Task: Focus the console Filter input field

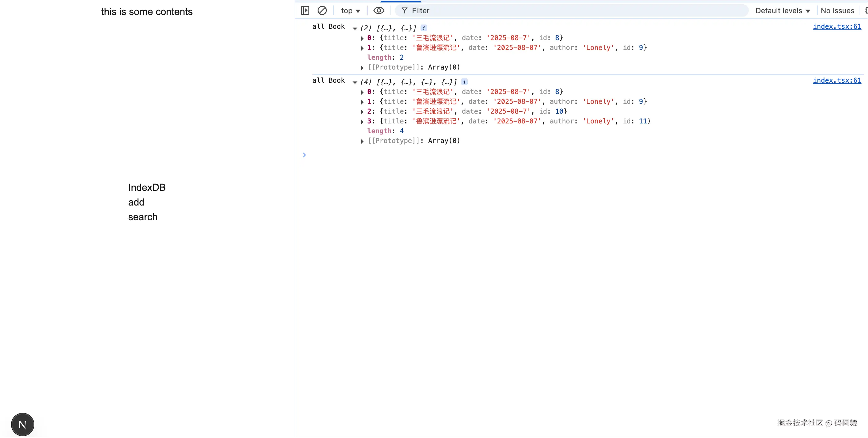Action: (x=572, y=11)
